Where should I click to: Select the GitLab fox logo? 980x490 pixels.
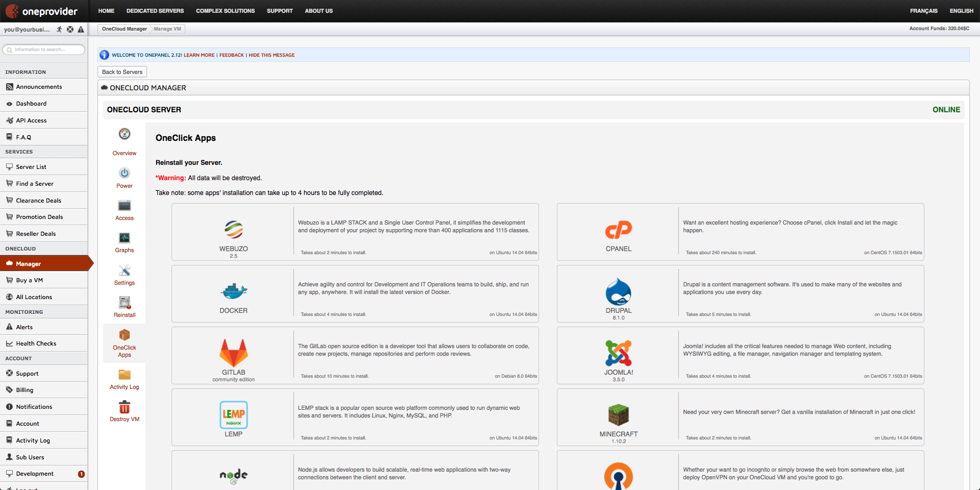pos(233,353)
